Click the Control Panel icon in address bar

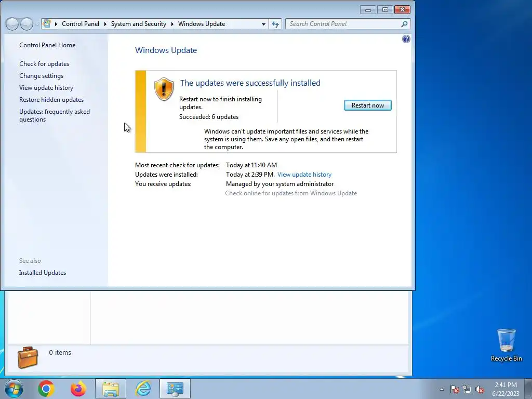(x=47, y=24)
